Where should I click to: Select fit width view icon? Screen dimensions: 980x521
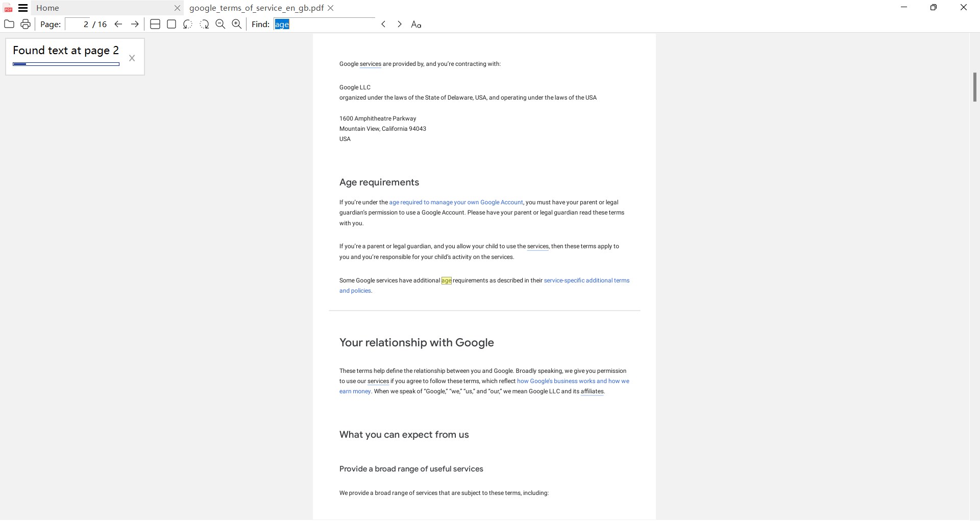(x=155, y=24)
